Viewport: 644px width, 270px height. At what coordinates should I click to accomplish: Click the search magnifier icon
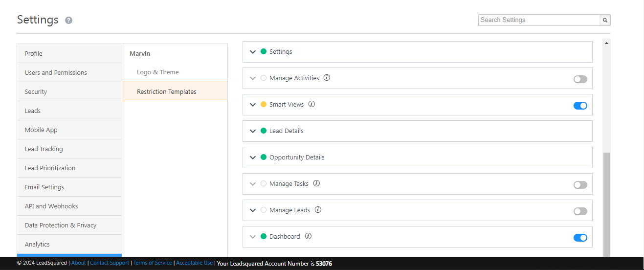click(x=605, y=20)
